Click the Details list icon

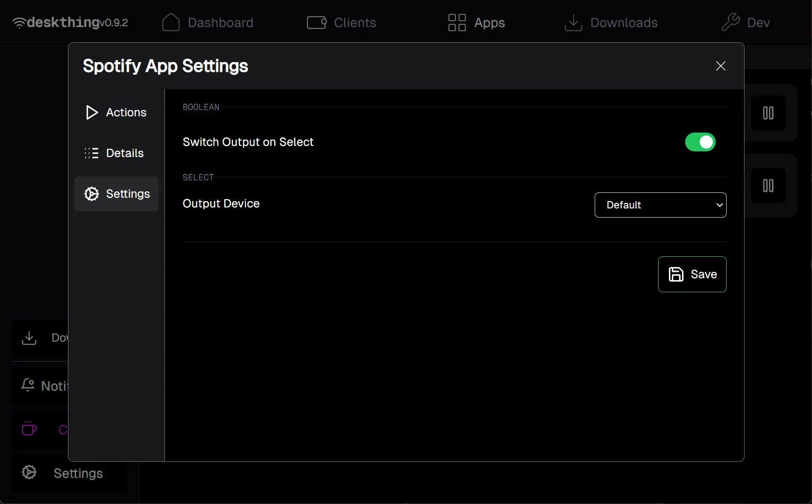tap(92, 153)
